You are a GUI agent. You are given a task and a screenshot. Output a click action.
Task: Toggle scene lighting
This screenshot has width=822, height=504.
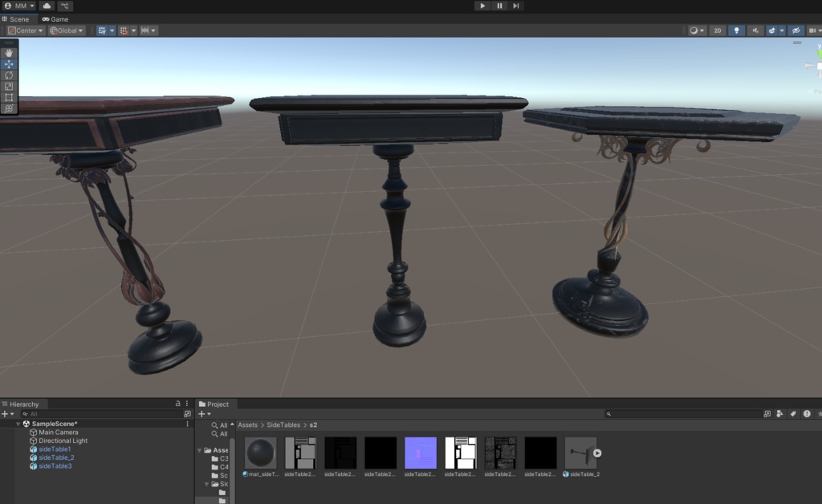pos(736,30)
